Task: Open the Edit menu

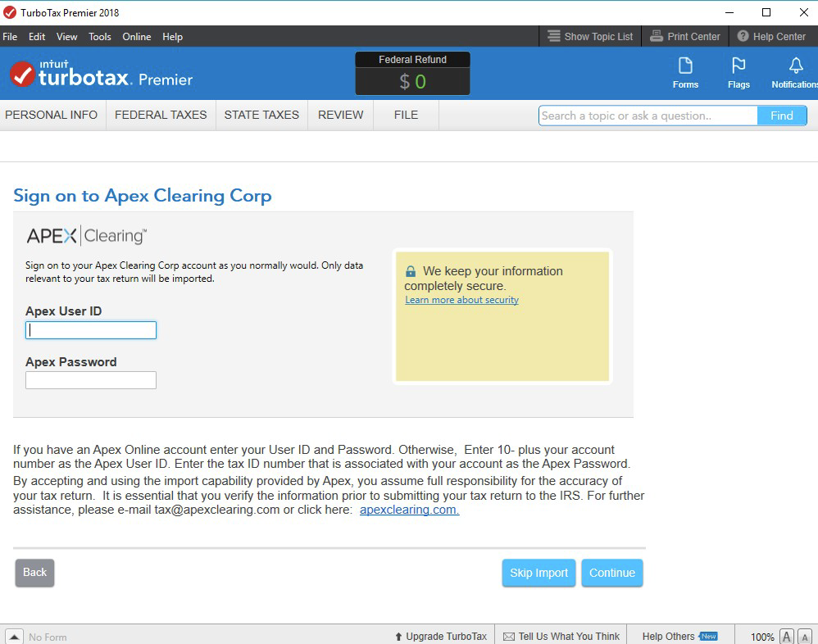Action: tap(37, 37)
